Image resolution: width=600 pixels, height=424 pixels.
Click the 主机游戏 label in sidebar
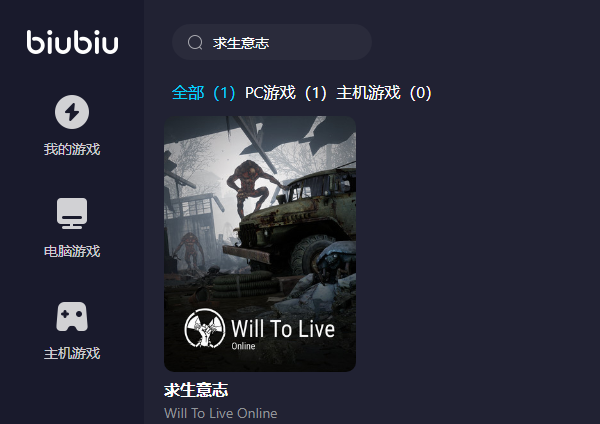point(72,353)
